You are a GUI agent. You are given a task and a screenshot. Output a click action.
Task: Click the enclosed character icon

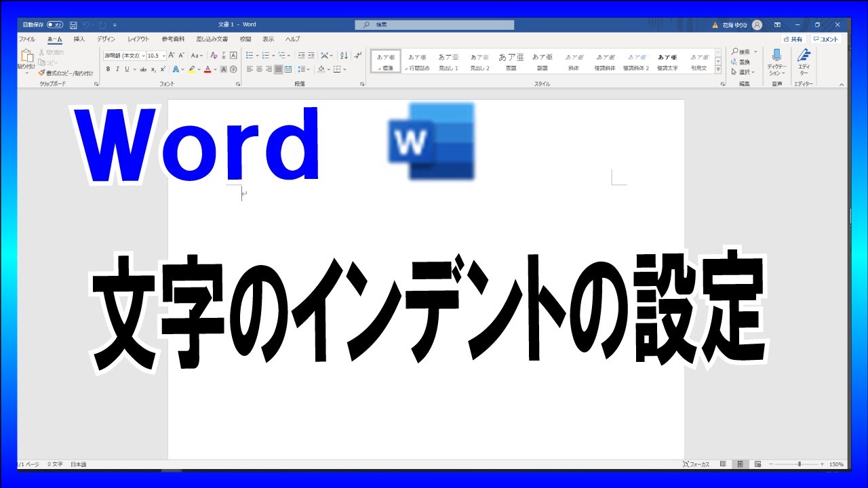pyautogui.click(x=233, y=69)
